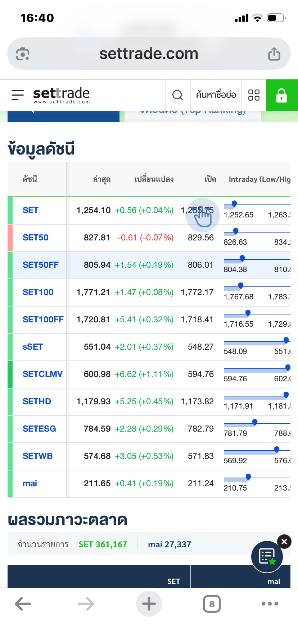This screenshot has height=644, width=298.
Task: Open new tab with plus button
Action: point(149,604)
